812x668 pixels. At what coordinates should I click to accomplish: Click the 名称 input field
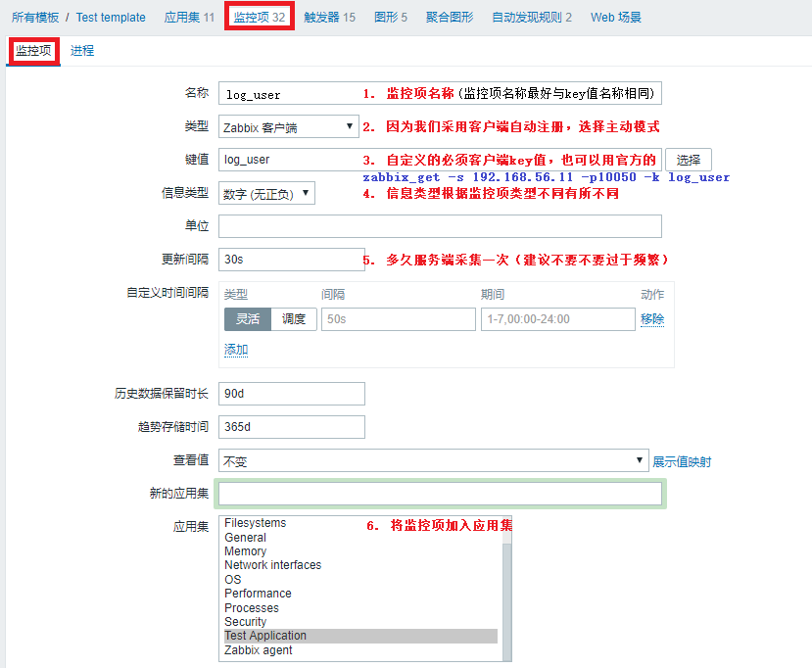click(440, 94)
